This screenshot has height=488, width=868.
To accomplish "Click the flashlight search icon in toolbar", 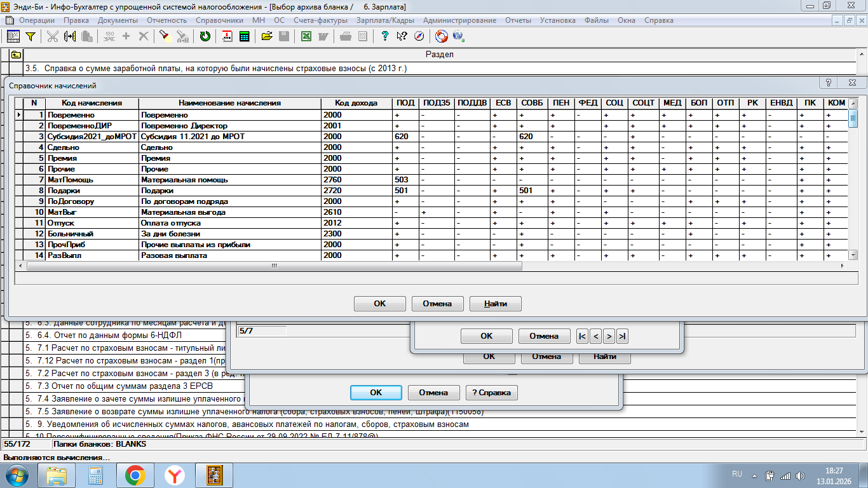I will pos(165,36).
